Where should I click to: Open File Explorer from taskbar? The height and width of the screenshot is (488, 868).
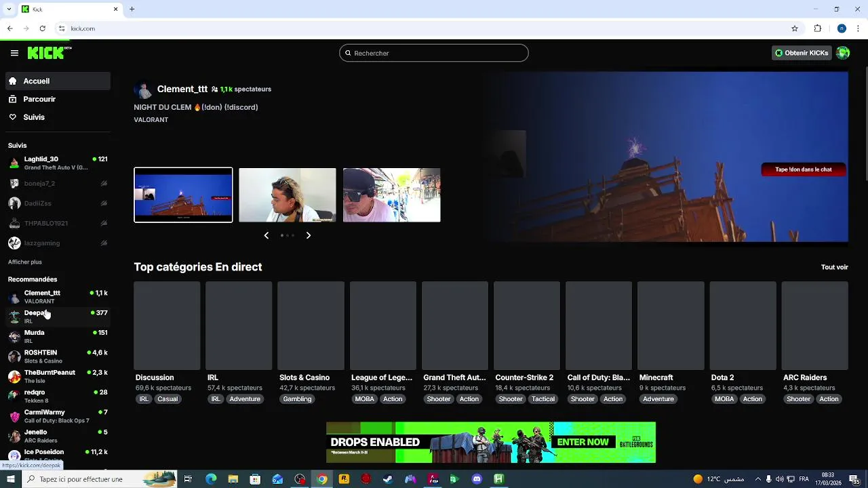coord(233,479)
